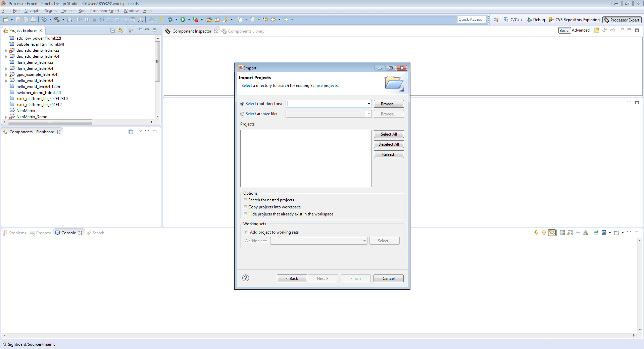Click Browse for root directory
The width and height of the screenshot is (644, 349).
[x=389, y=104]
